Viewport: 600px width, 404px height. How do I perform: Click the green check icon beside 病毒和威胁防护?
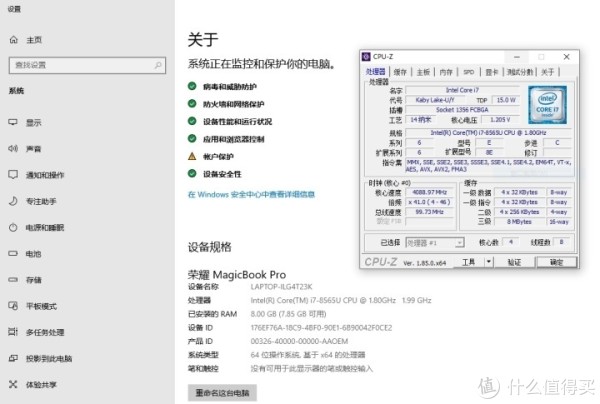coord(192,86)
